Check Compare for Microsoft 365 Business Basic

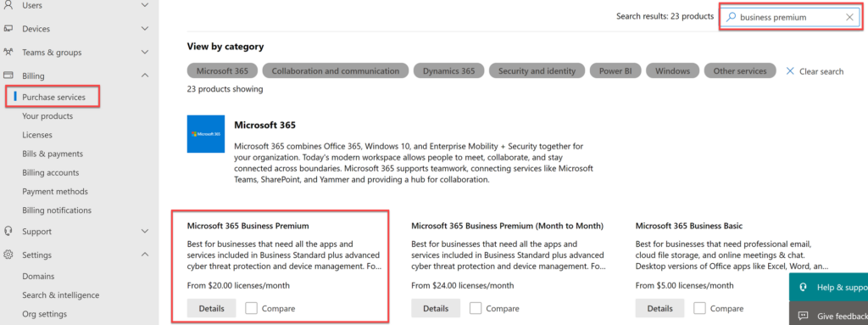(699, 308)
